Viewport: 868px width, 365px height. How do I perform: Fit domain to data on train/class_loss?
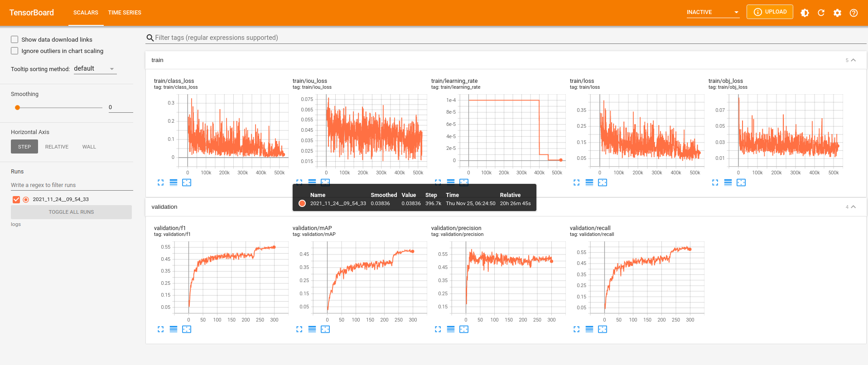click(x=187, y=182)
